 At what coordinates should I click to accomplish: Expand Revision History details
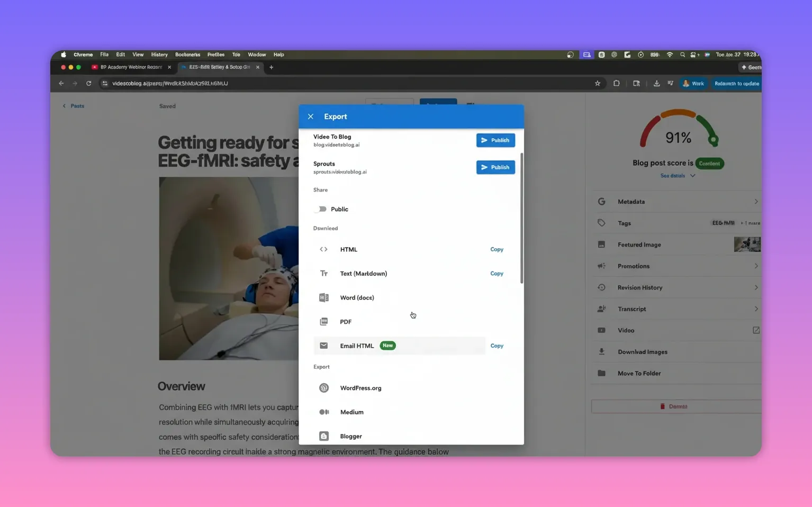point(756,287)
